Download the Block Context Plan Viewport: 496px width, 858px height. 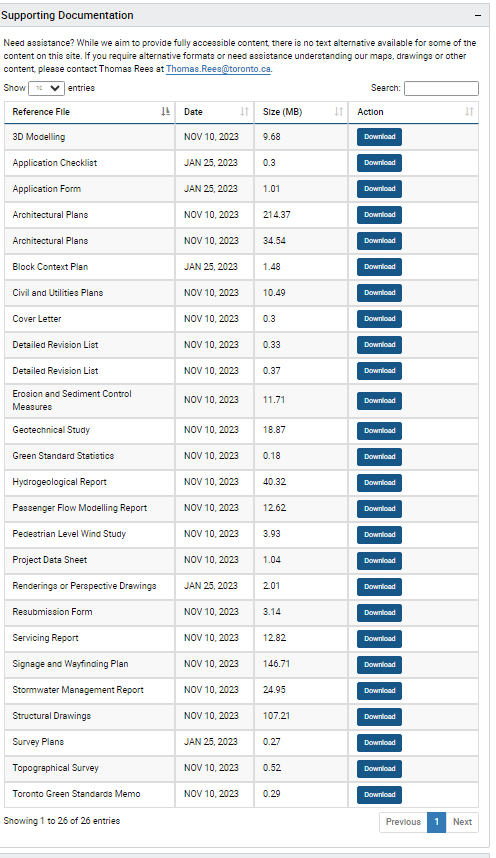[x=379, y=266]
